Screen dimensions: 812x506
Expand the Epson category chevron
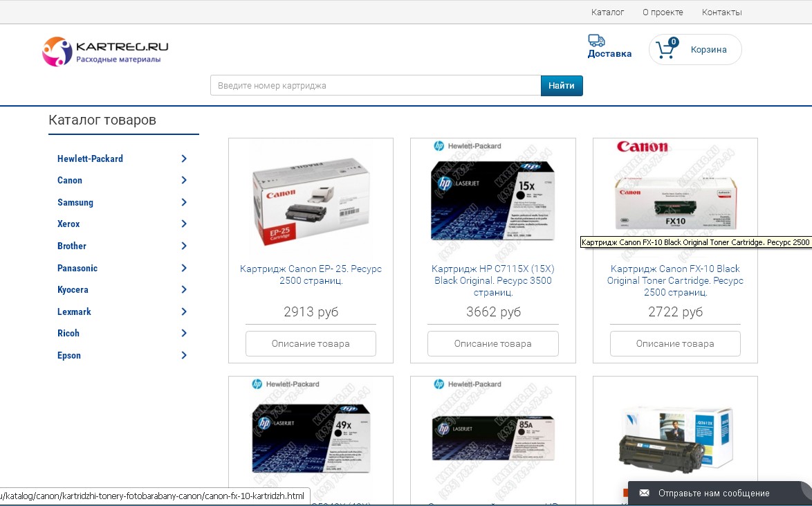(x=184, y=355)
